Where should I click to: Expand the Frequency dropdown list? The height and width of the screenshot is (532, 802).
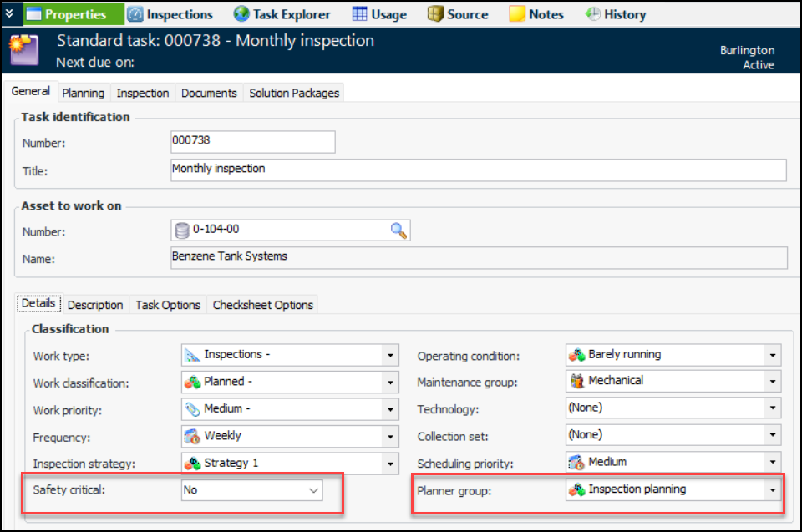click(x=390, y=436)
